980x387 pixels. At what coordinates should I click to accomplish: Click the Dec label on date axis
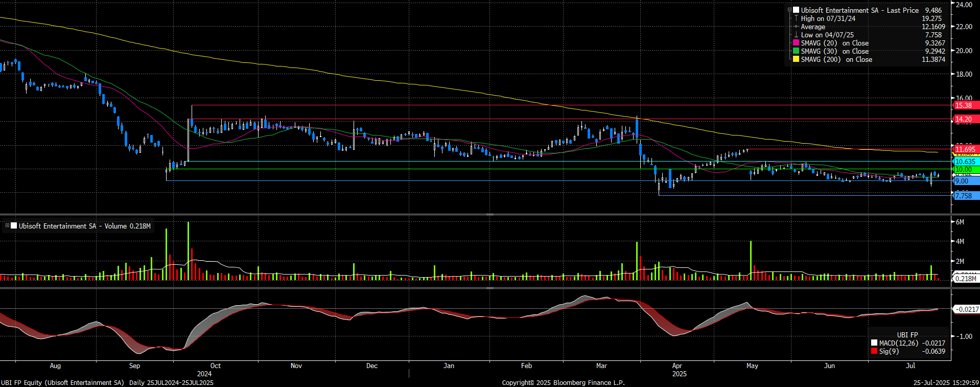(x=372, y=366)
